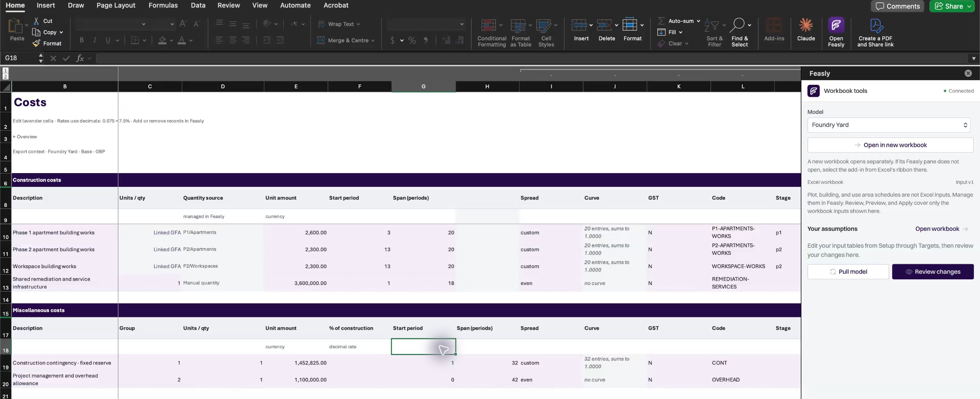This screenshot has height=399, width=980.
Task: Toggle Underline formatting
Action: tap(108, 40)
